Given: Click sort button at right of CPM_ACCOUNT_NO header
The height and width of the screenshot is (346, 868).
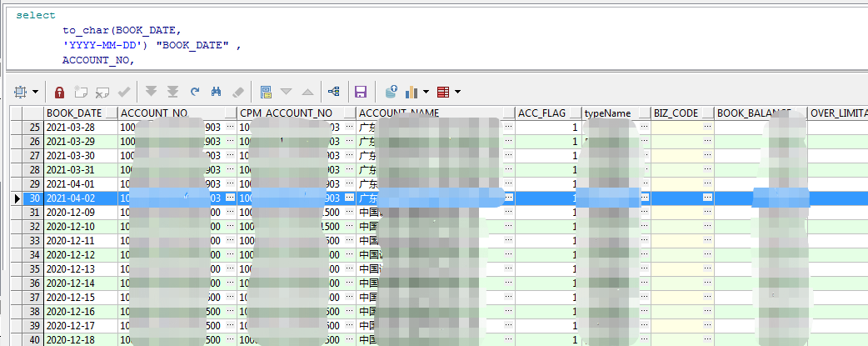Looking at the screenshot, I should click(349, 113).
